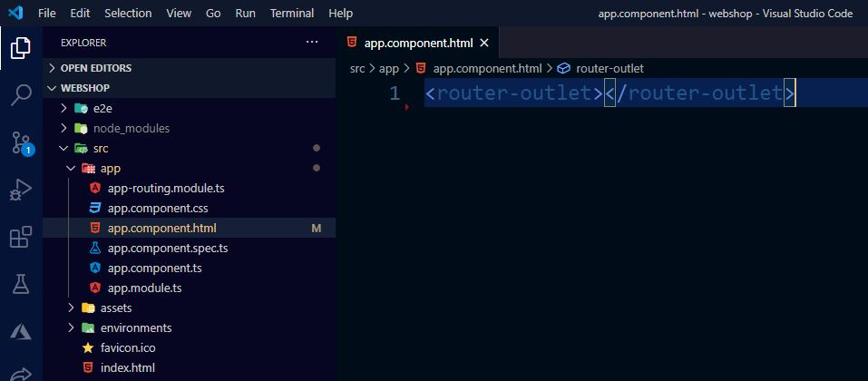The width and height of the screenshot is (868, 381).
Task: Click the node_modules folder icon
Action: click(x=81, y=129)
